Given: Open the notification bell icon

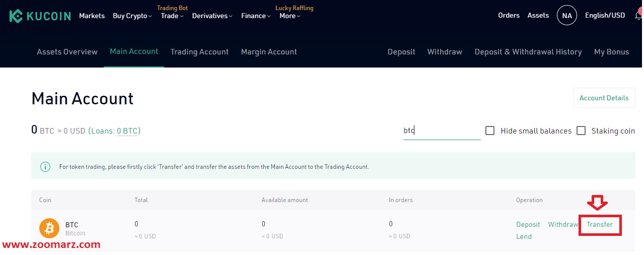Looking at the screenshot, I should (639, 16).
